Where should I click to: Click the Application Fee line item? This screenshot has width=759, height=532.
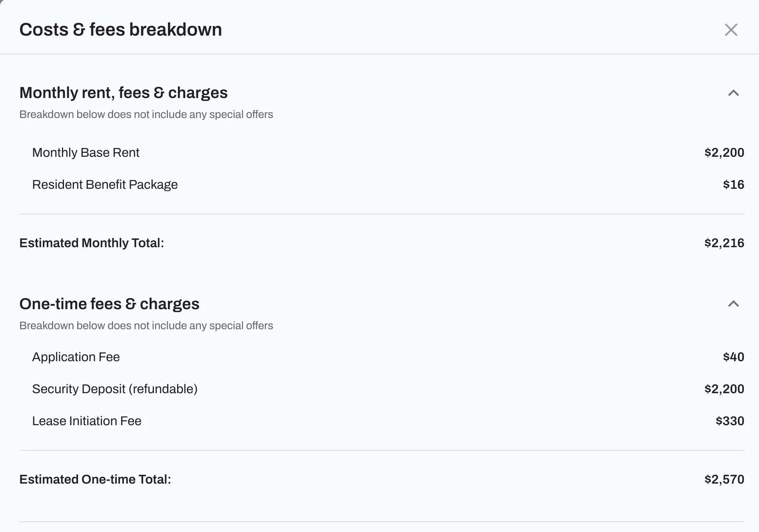[x=76, y=357]
